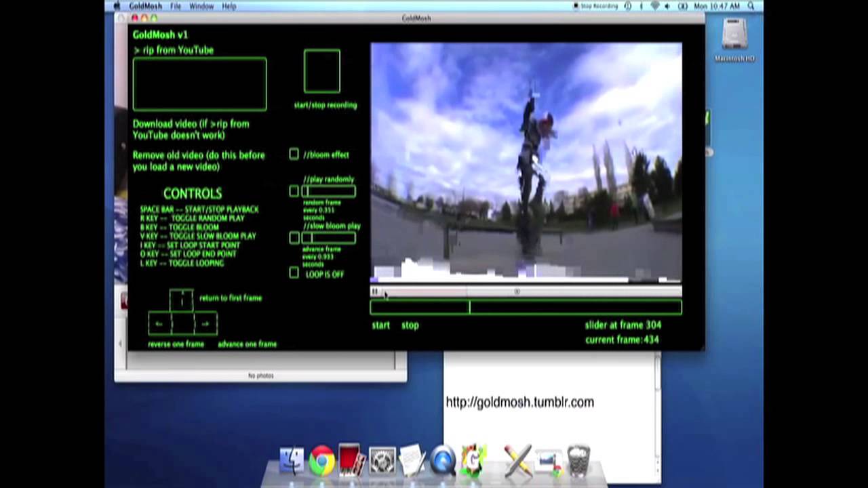
Task: Click > rip from YouTube
Action: tap(174, 50)
